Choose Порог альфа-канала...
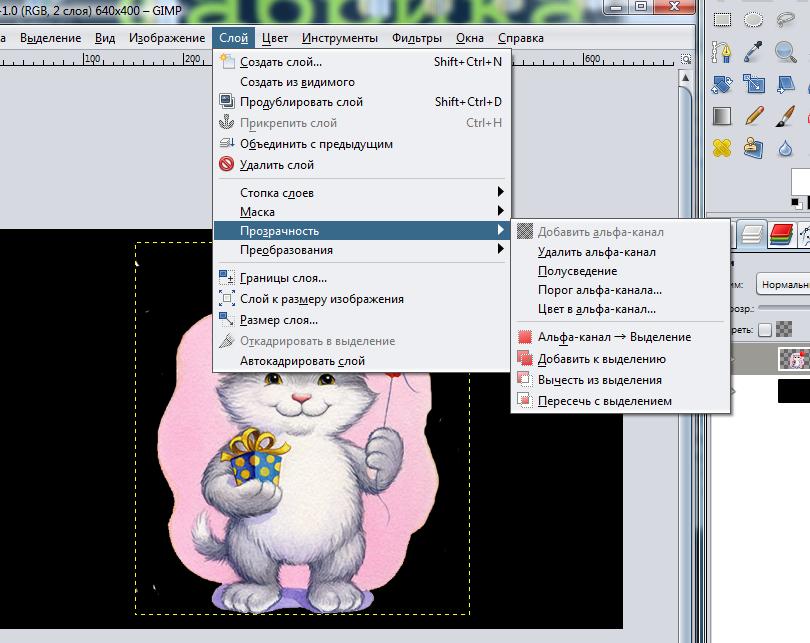Viewport: 810px width, 643px height. coord(620,290)
